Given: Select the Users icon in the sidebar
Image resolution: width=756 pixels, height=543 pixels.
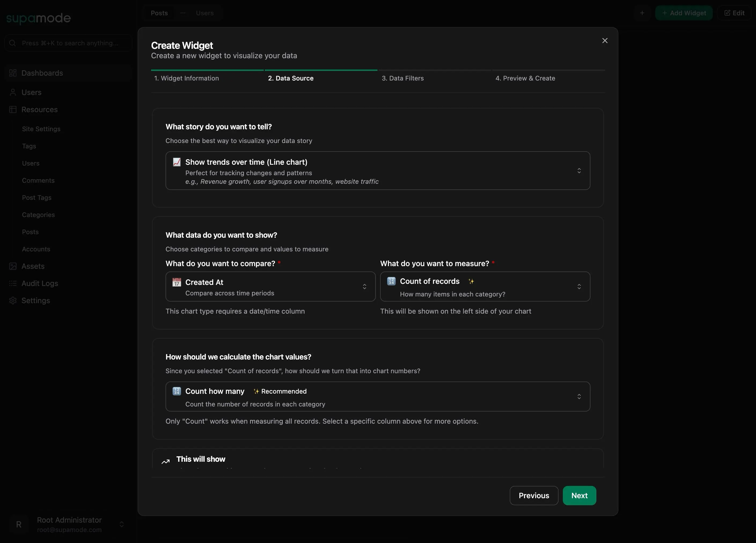Looking at the screenshot, I should click(x=13, y=92).
